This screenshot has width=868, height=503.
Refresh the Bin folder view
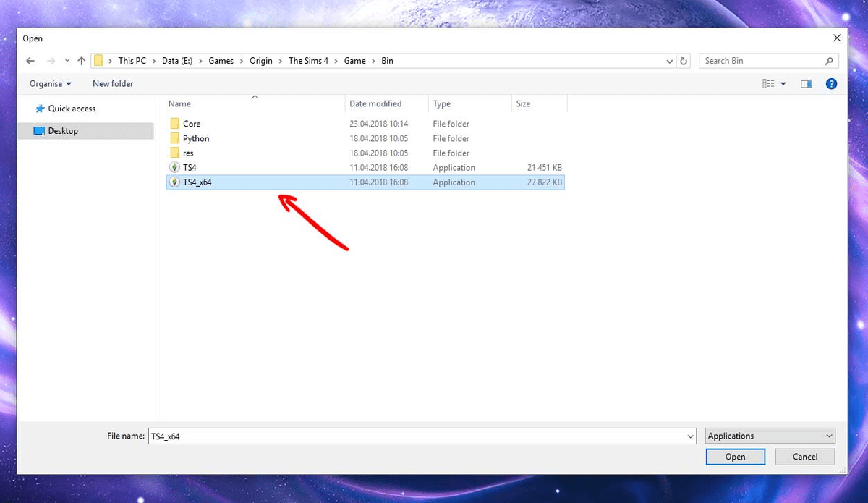(684, 61)
